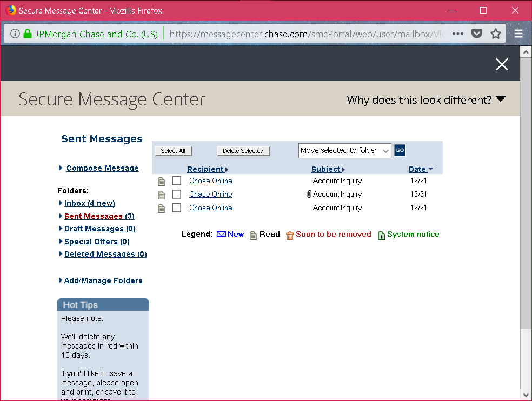Click the arrow bullet beside Sent Messages
The width and height of the screenshot is (532, 401).
61,216
